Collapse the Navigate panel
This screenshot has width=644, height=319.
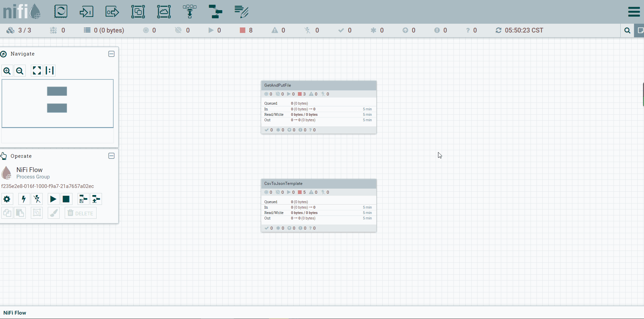pos(111,54)
